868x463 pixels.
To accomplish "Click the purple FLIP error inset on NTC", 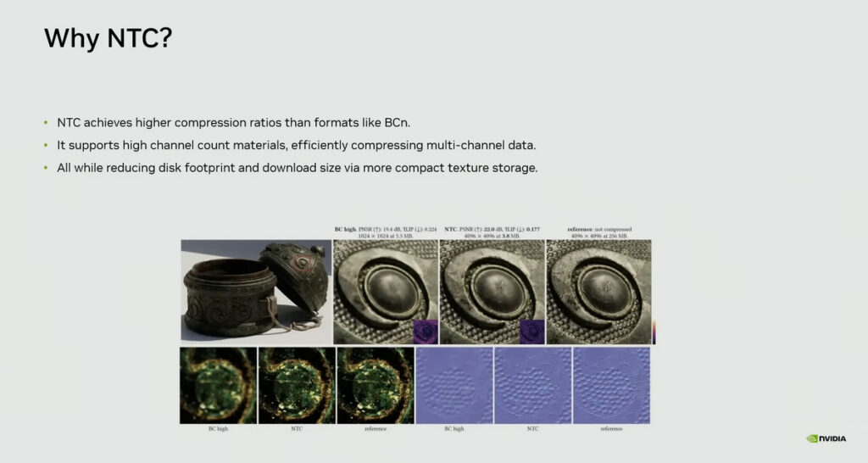I will point(532,332).
